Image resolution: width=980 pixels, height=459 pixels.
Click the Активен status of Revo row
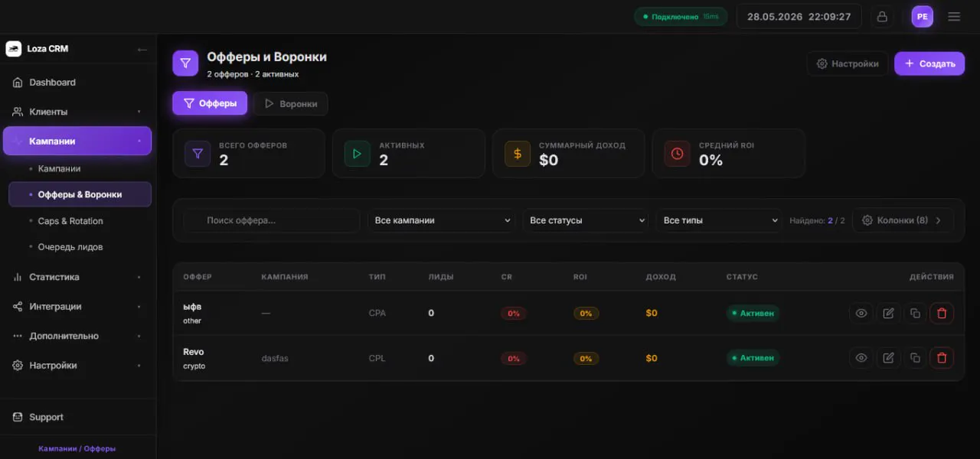(753, 357)
